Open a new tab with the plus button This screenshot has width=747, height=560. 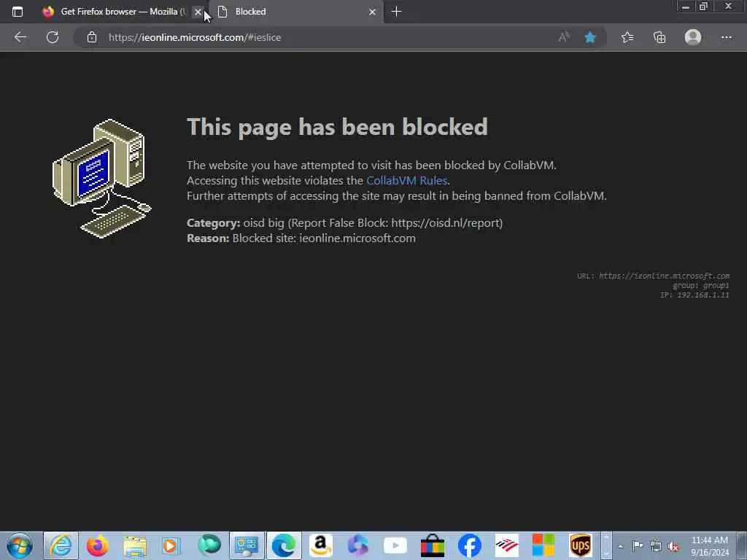[396, 12]
